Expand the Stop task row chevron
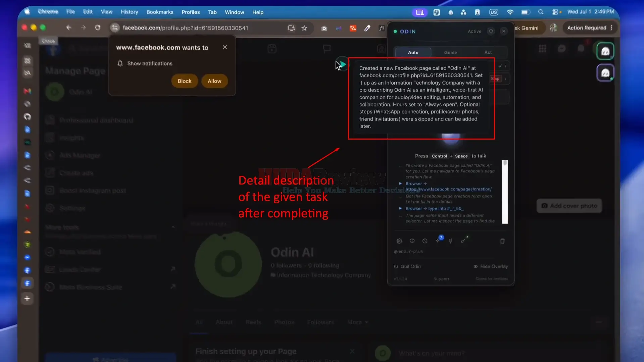644x362 pixels. (x=505, y=79)
